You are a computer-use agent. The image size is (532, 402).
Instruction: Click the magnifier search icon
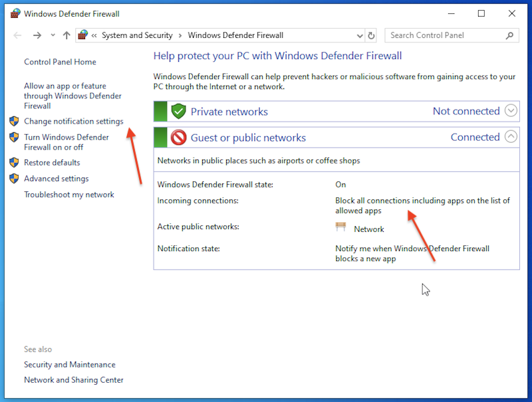tap(509, 35)
